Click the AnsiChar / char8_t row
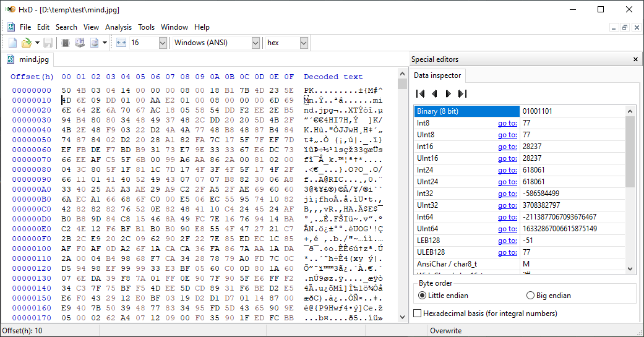Viewport: 644px width, 337px height. click(520, 264)
